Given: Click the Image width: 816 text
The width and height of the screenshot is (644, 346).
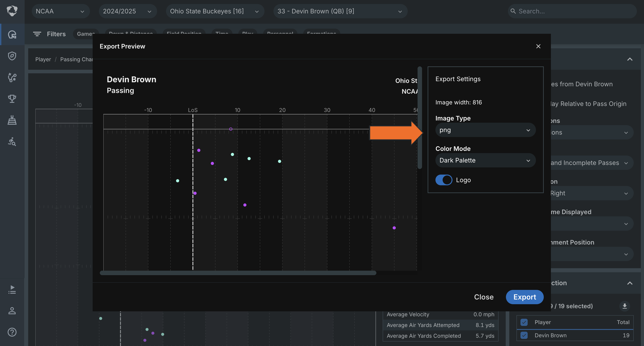Looking at the screenshot, I should click(x=458, y=102).
